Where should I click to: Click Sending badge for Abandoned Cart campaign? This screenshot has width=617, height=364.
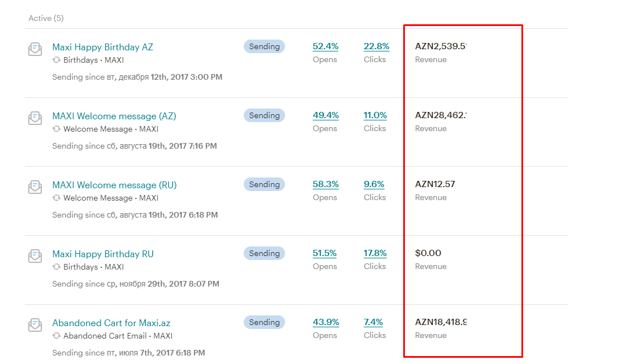(264, 322)
